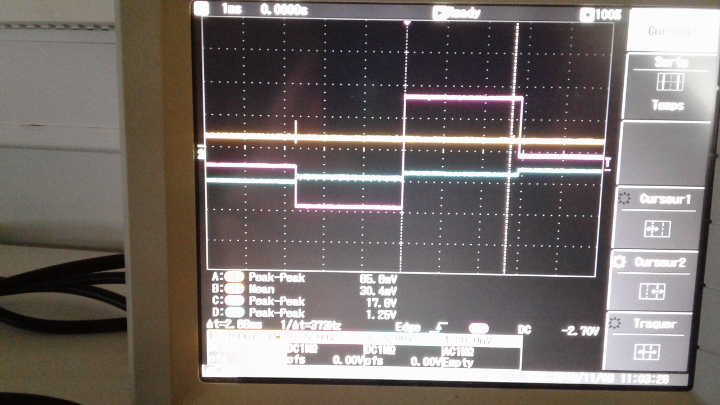Click the flat yellow waveform trace
The width and height of the screenshot is (720, 405).
[404, 138]
